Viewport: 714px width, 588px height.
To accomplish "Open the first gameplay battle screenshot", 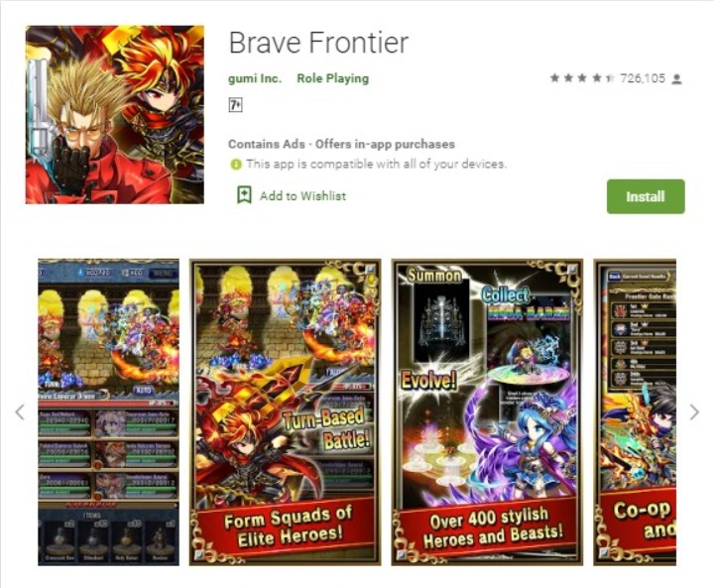I will tap(108, 412).
